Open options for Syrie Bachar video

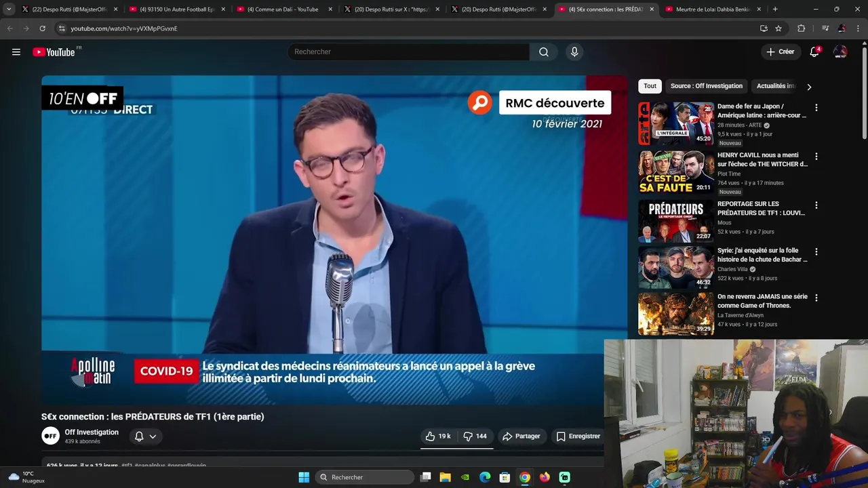[x=816, y=251]
